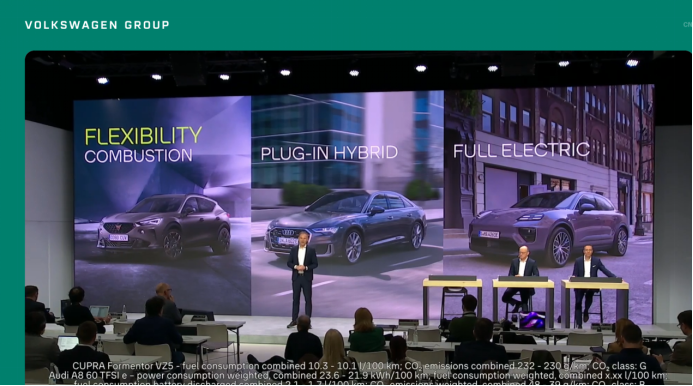Screen dimensions: 693x386
Task: Click the COMBUSTION label under Flexibility
Action: 138,156
